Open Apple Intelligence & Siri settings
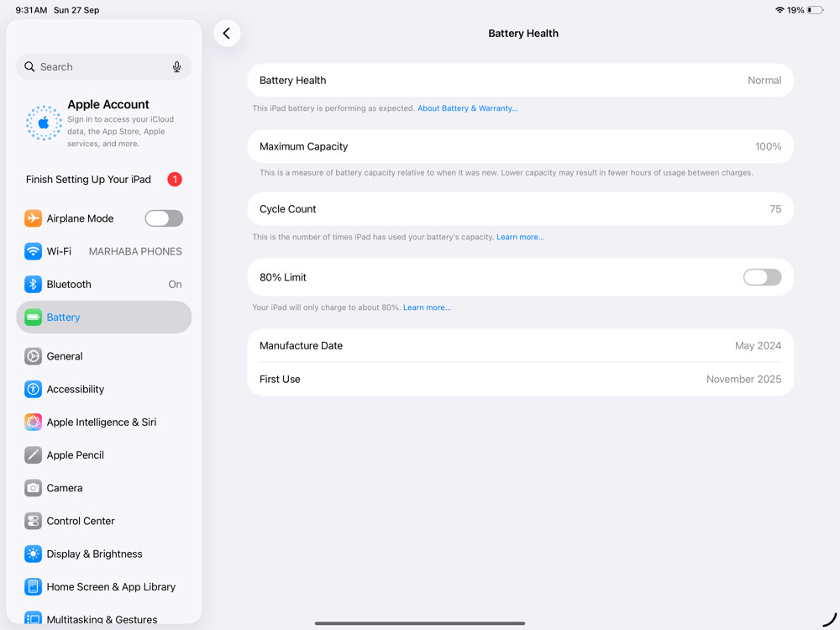The width and height of the screenshot is (840, 630). tap(104, 423)
